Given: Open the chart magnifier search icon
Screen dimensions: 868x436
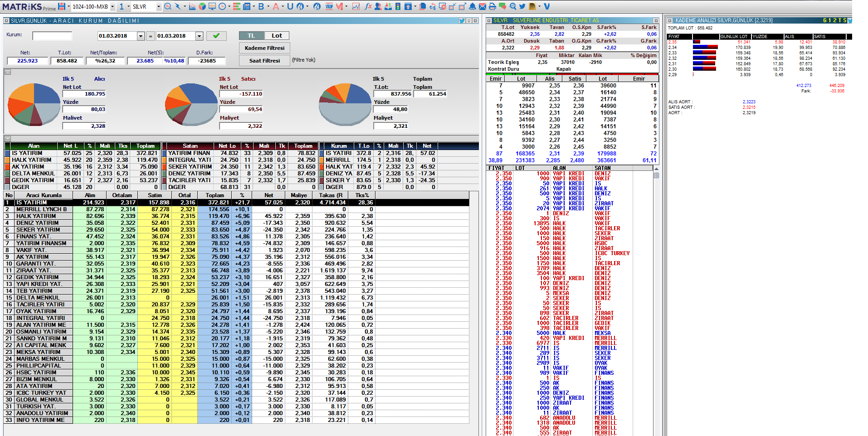Looking at the screenshot, I should pos(167,6).
